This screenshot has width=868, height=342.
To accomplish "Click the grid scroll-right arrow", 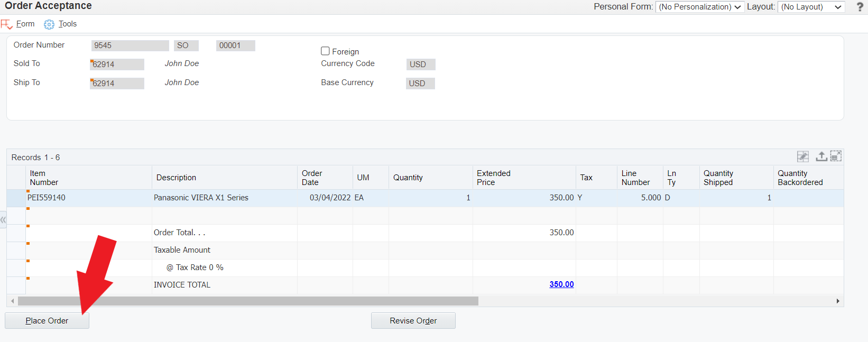I will [x=838, y=301].
